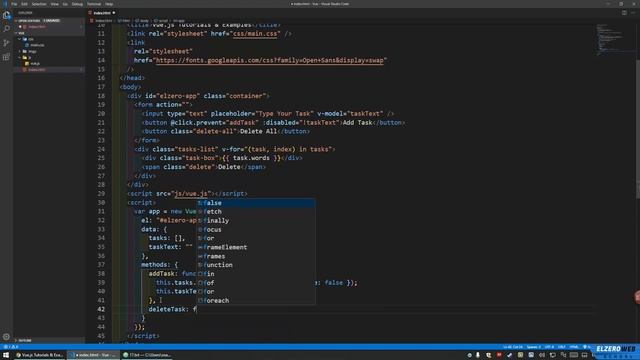
Task: Choose 'frameElement' suggestion
Action: pyautogui.click(x=256, y=247)
